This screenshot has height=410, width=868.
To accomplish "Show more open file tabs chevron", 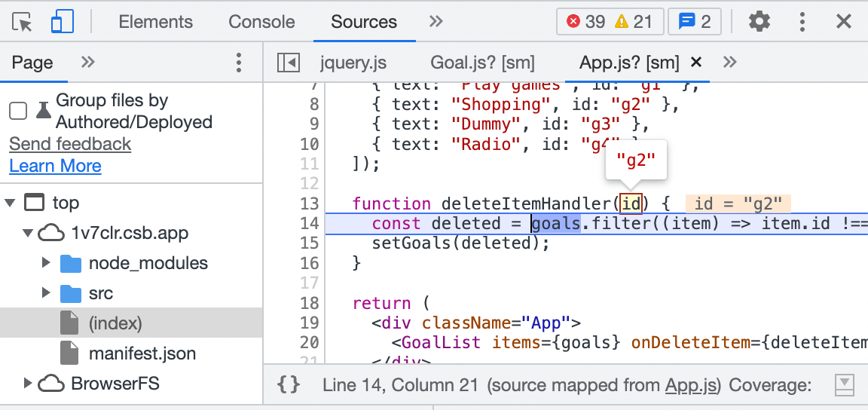I will tap(729, 62).
